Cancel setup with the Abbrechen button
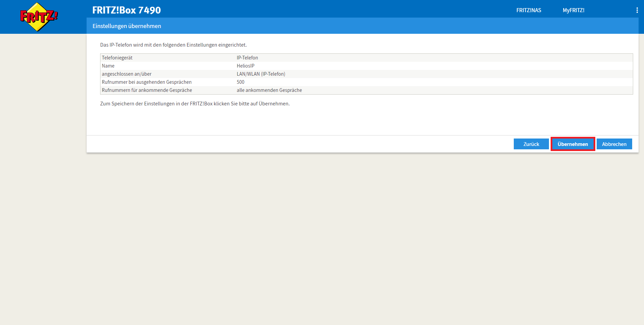Screen dimensions: 644x325 614,144
